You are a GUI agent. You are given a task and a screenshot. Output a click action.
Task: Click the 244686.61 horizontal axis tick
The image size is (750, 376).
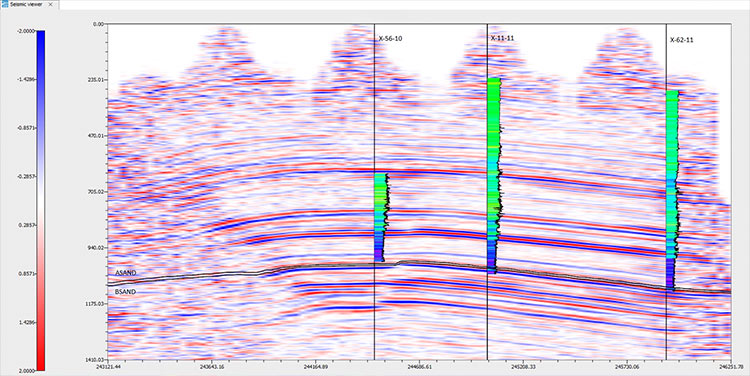tap(419, 367)
